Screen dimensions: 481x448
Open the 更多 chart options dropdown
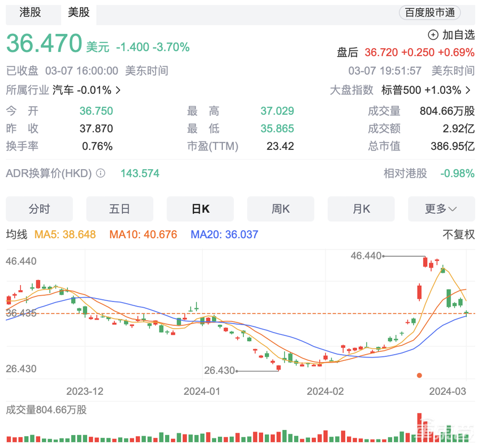[441, 209]
